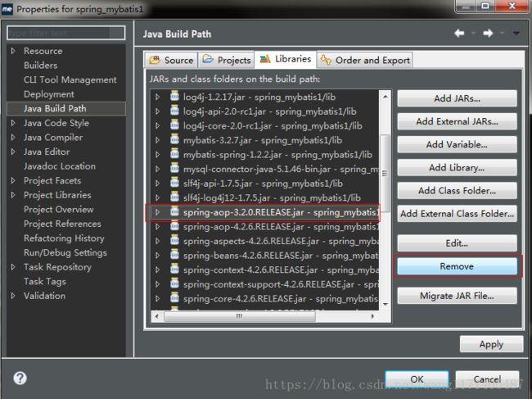
Task: Click the jar icon of spring-aop-3.2.0.RELEASE.jar
Action: (174, 211)
